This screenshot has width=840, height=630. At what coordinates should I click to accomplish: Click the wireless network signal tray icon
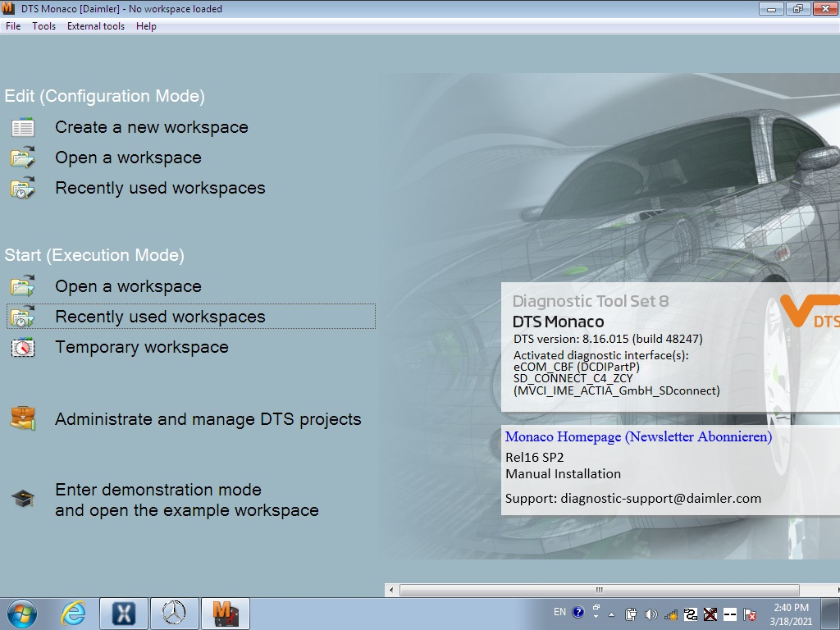[x=671, y=614]
